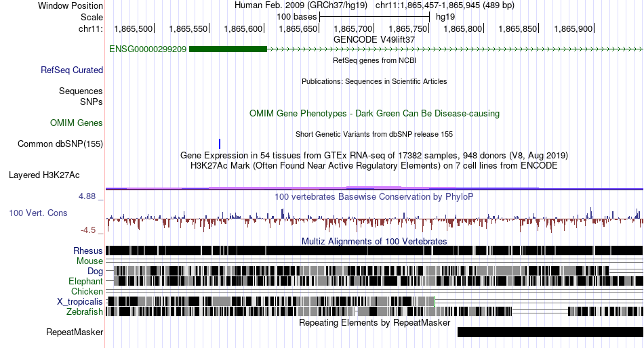Open the RefSeq Curated track label

coord(72,70)
